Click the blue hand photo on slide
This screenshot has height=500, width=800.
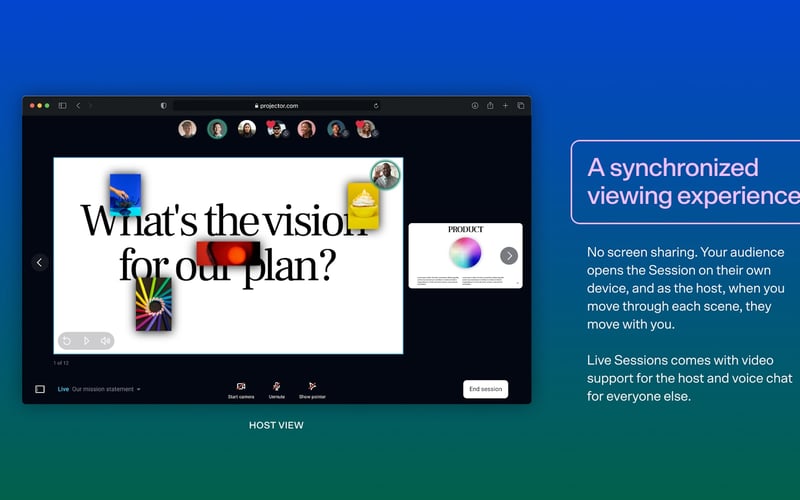(125, 195)
